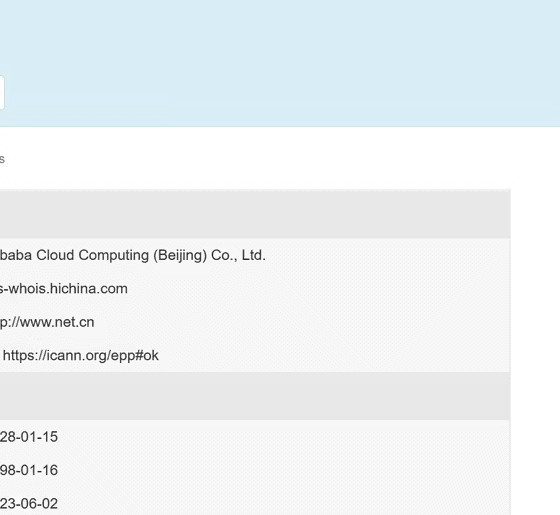Open the www.net.cn registrar URL
This screenshot has width=560, height=515.
[x=47, y=322]
